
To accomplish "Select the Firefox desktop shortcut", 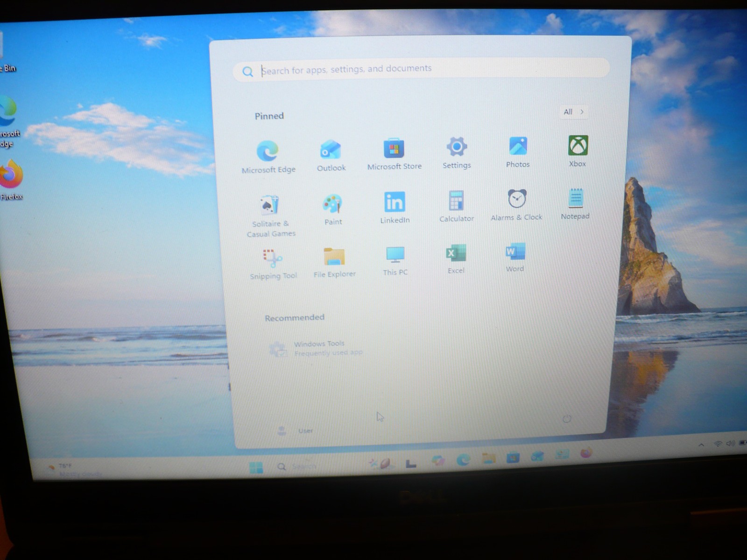I will (x=11, y=180).
